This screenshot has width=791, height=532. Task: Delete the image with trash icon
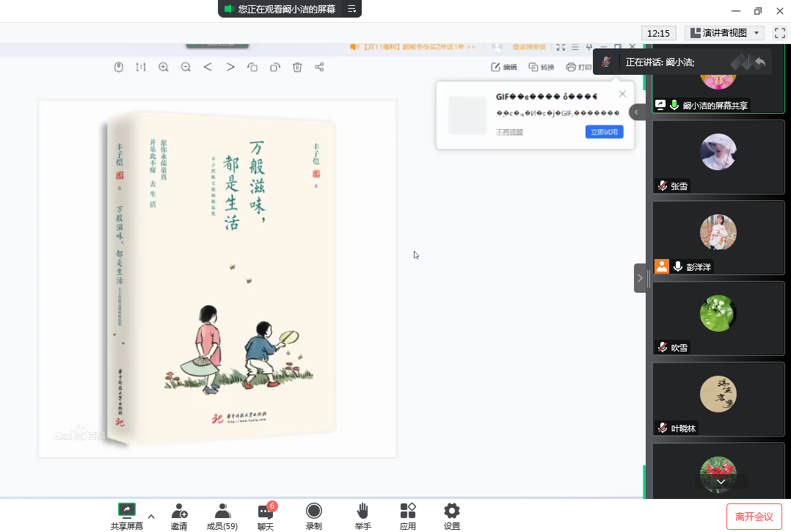(297, 67)
